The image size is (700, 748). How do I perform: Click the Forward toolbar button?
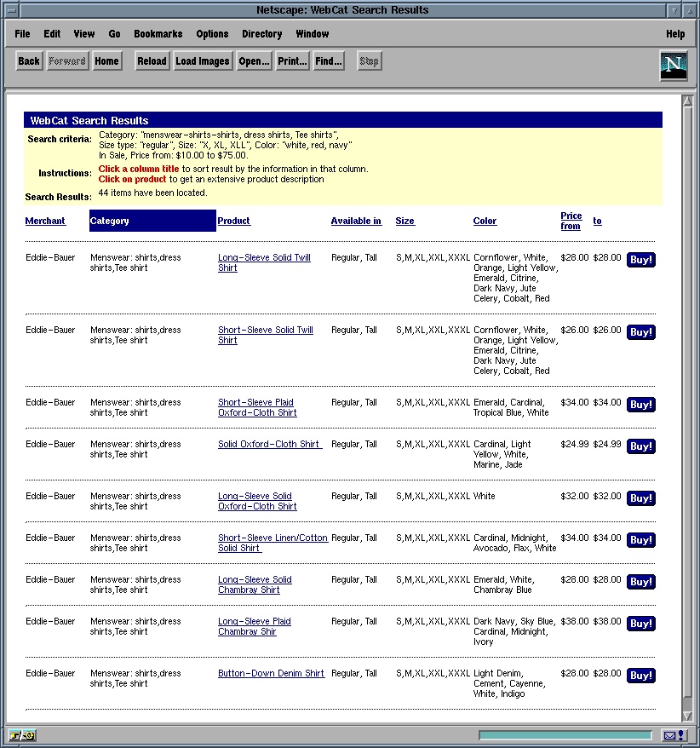[x=67, y=61]
